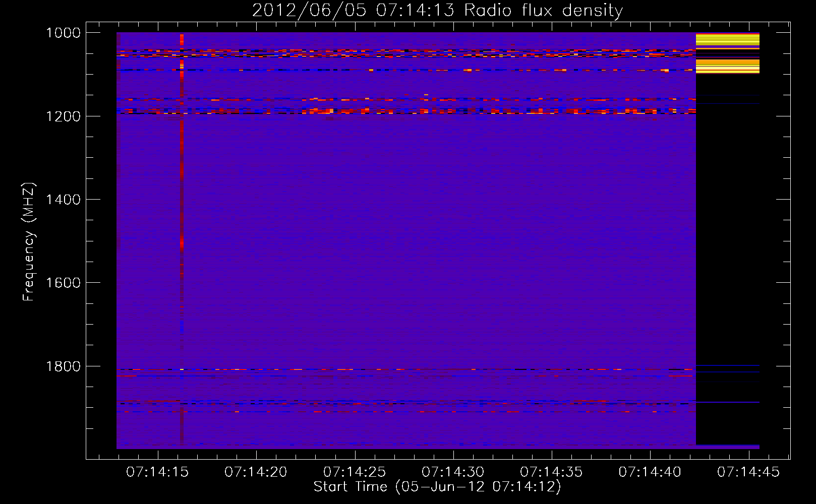Screen dimensions: 816x504
Task: Click the 'Start Time (05-Jun-12 07:14:12)' axis label
Action: pos(437,486)
